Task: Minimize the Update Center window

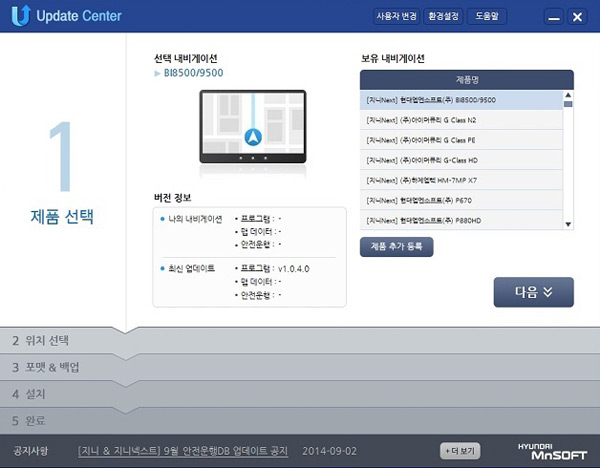Action: (x=554, y=17)
